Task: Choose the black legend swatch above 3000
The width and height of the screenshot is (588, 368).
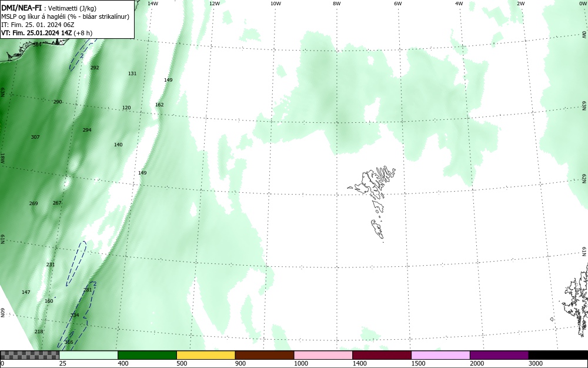Action: click(x=558, y=355)
